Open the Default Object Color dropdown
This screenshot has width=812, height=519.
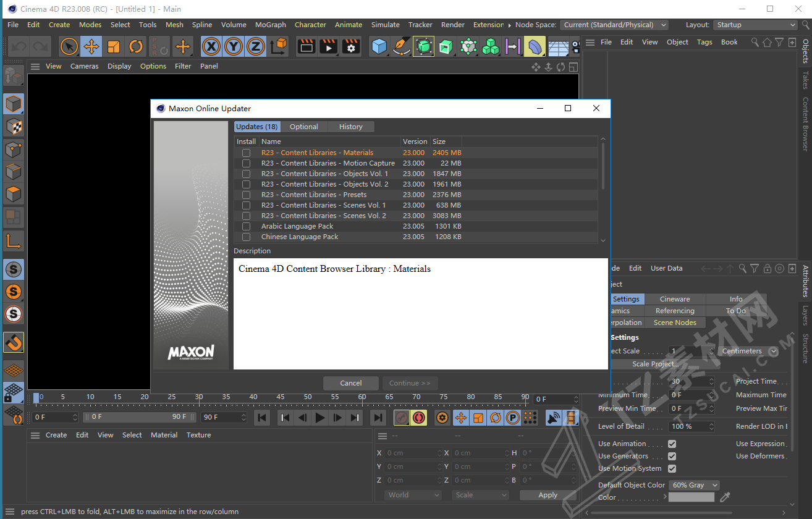coord(694,485)
